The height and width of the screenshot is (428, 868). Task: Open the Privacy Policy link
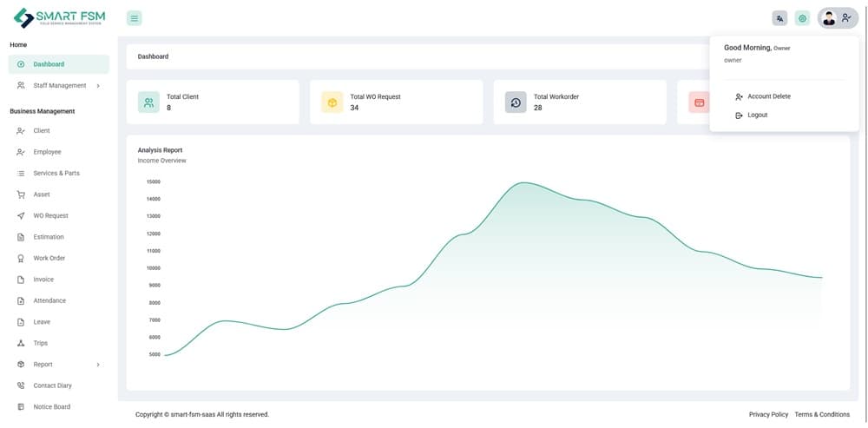768,415
